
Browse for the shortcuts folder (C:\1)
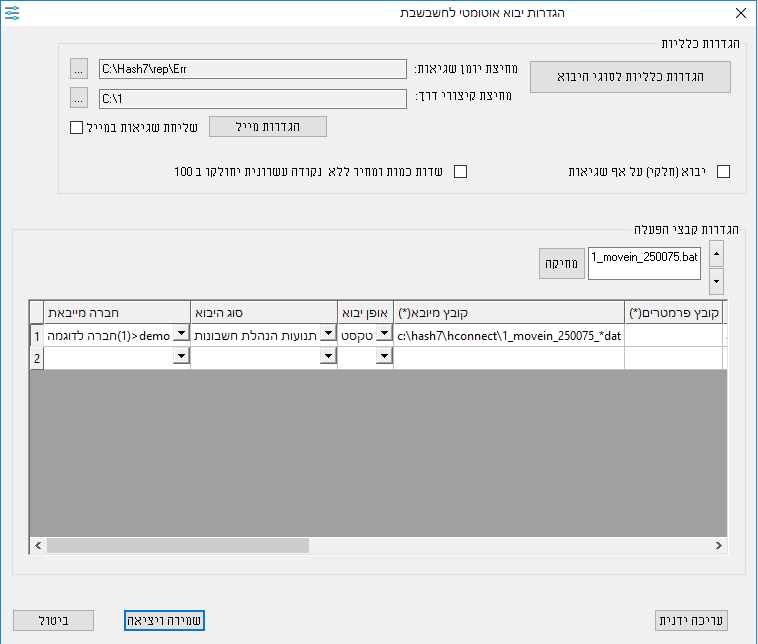(79, 98)
